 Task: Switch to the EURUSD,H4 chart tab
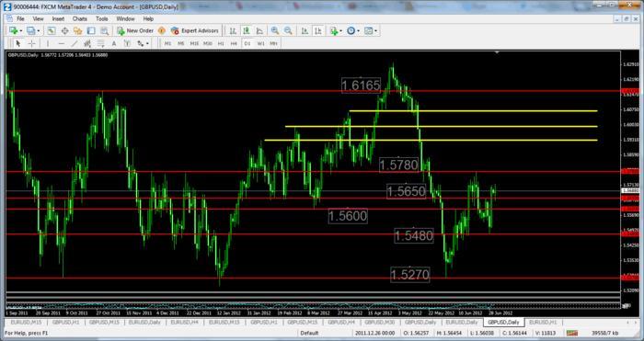tap(184, 323)
